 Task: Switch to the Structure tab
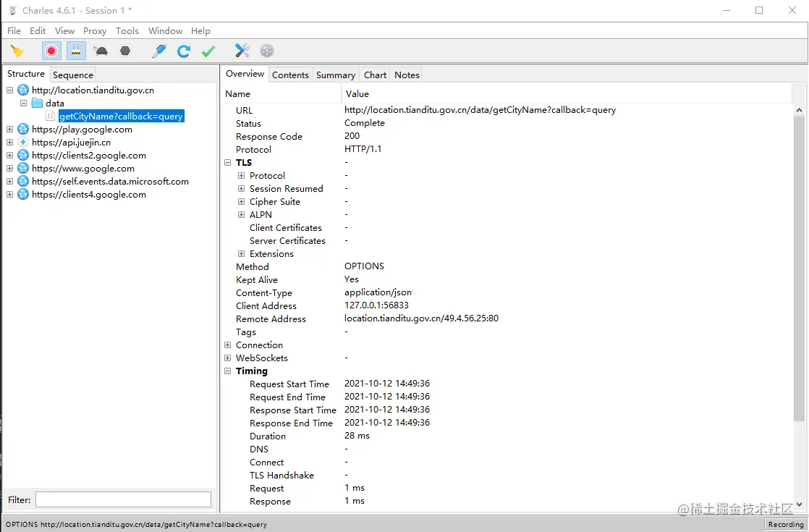click(26, 74)
